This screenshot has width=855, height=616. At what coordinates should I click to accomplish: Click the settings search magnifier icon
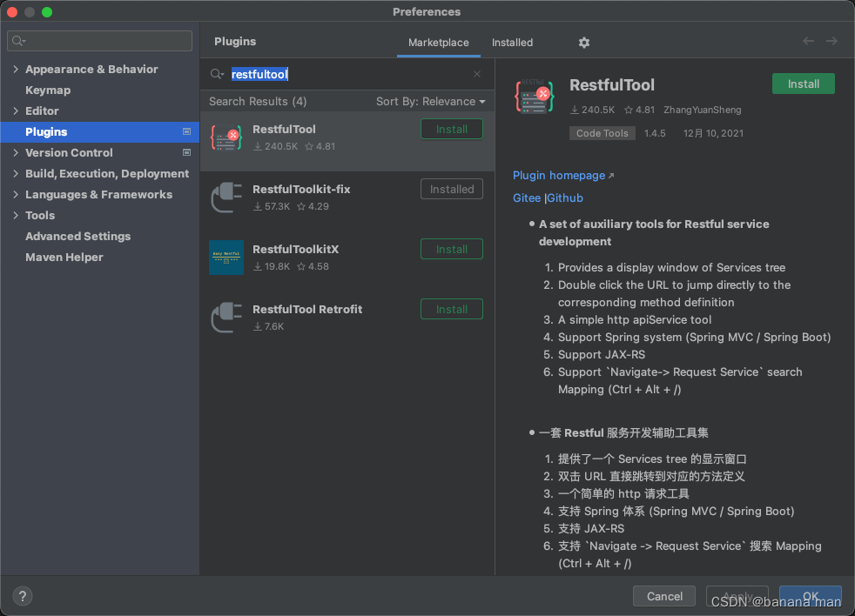tap(18, 41)
